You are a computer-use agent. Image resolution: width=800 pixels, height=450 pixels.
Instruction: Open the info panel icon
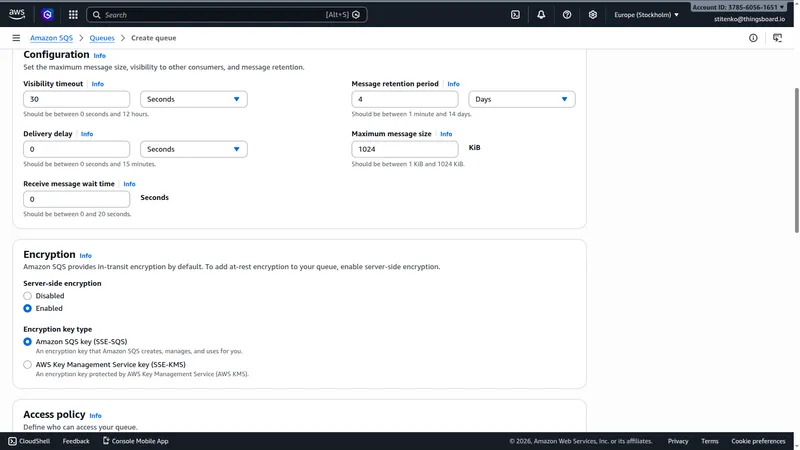pyautogui.click(x=753, y=38)
